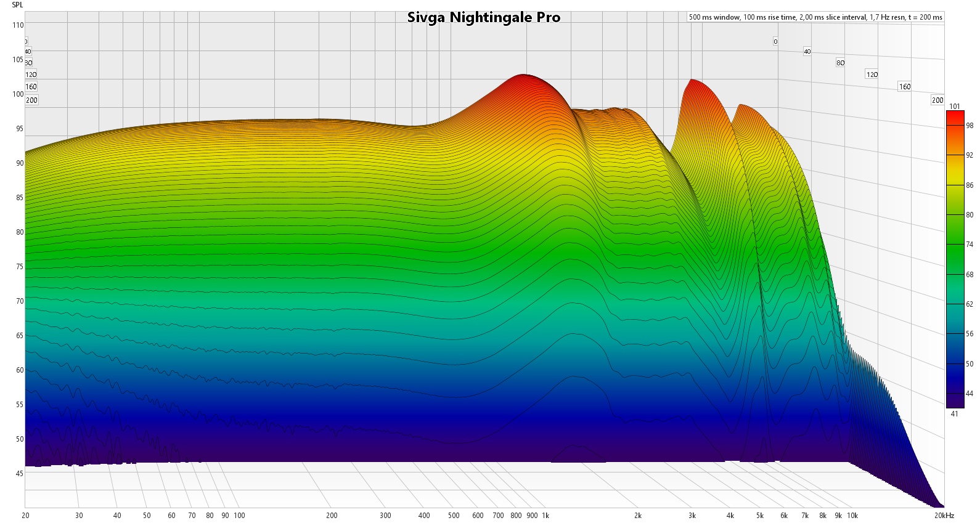Image resolution: width=980 pixels, height=523 pixels.
Task: Click the 110 value on the SPL axis
Action: pos(18,25)
